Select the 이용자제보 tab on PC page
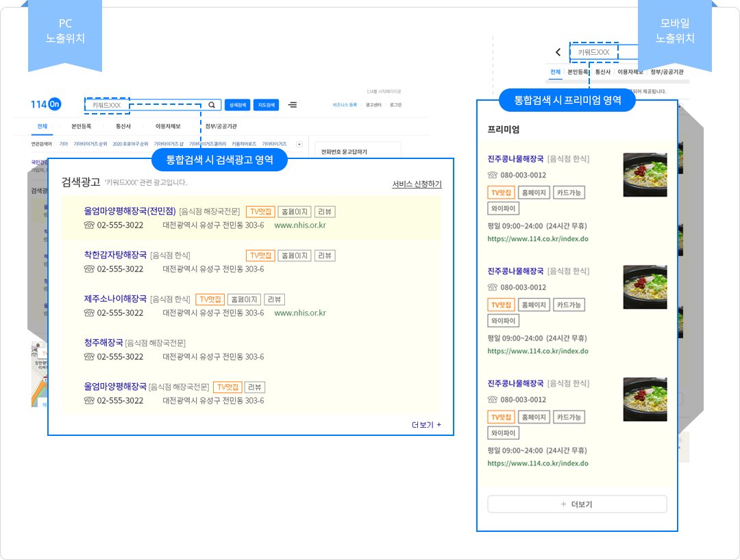The image size is (740, 560). click(168, 126)
